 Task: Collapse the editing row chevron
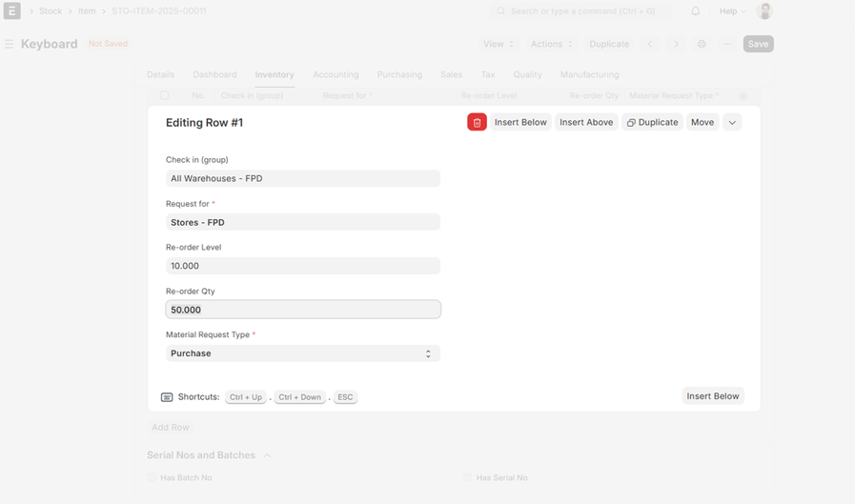click(x=732, y=122)
